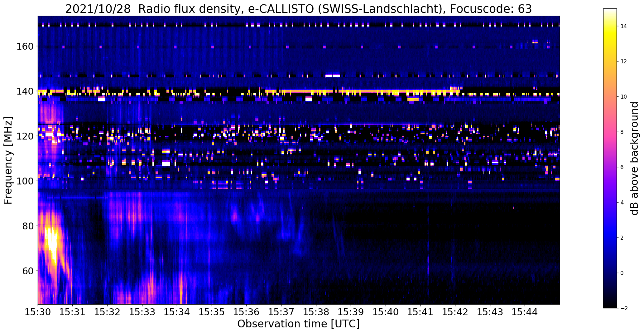Click the 100 MHz frequency tick label

pyautogui.click(x=25, y=181)
